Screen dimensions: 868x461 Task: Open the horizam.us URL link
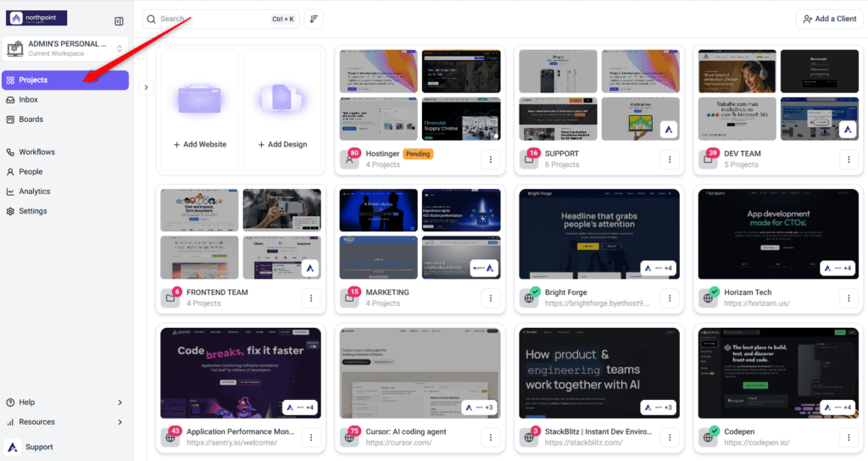(757, 303)
